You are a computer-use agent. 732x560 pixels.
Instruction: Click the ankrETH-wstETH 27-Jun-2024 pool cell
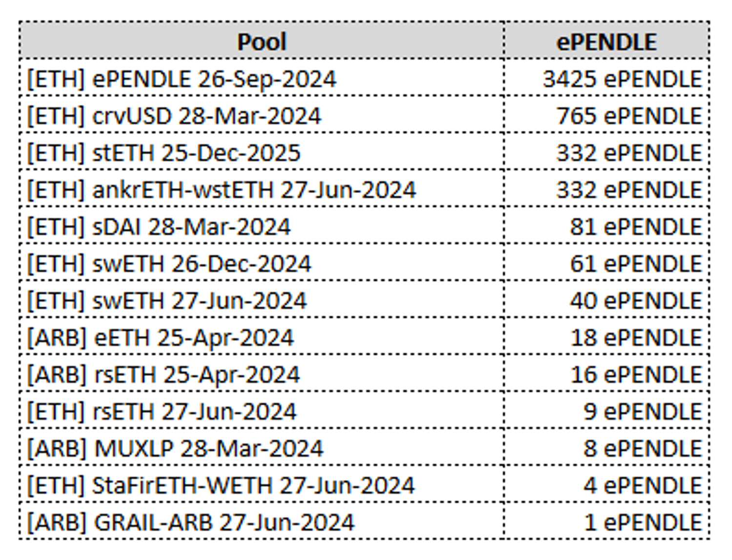[x=221, y=190]
